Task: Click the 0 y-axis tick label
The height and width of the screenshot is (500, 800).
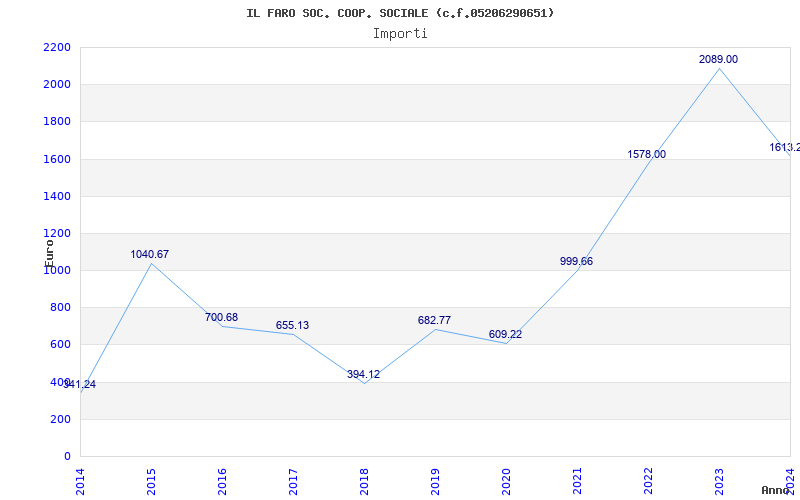Action: coord(67,457)
